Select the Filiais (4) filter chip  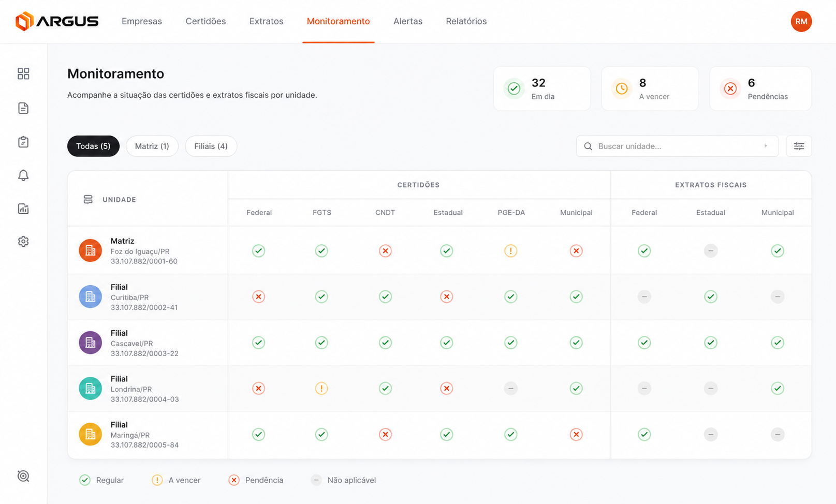(x=211, y=146)
